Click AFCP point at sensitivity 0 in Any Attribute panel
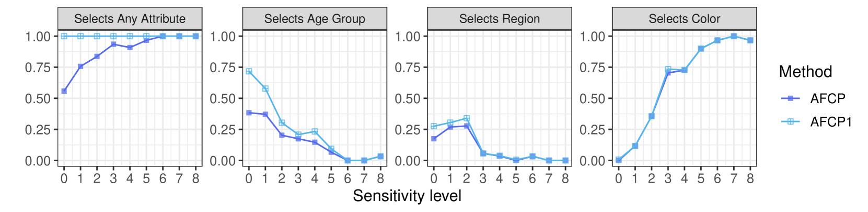The width and height of the screenshot is (868, 212). coord(64,91)
